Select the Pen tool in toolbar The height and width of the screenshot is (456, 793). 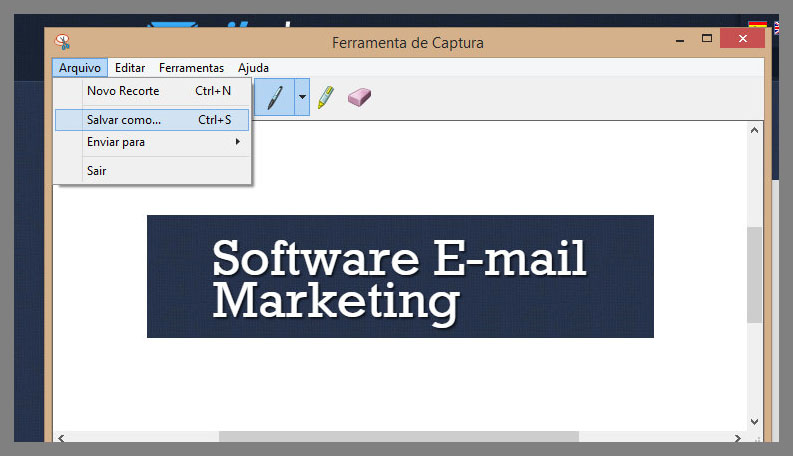tap(275, 97)
